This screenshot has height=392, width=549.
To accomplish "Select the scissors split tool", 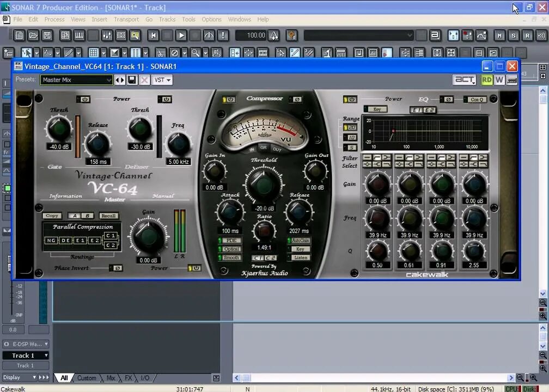I will tap(160, 53).
